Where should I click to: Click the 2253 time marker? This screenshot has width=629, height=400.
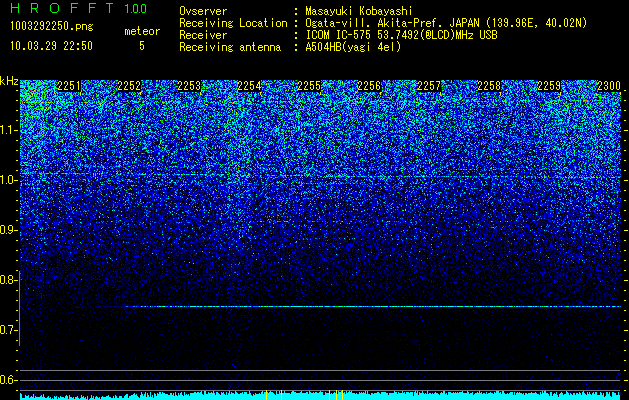[189, 86]
